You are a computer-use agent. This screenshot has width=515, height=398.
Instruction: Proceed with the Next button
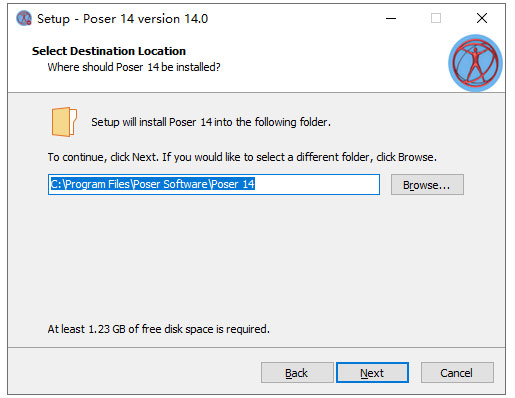372,373
